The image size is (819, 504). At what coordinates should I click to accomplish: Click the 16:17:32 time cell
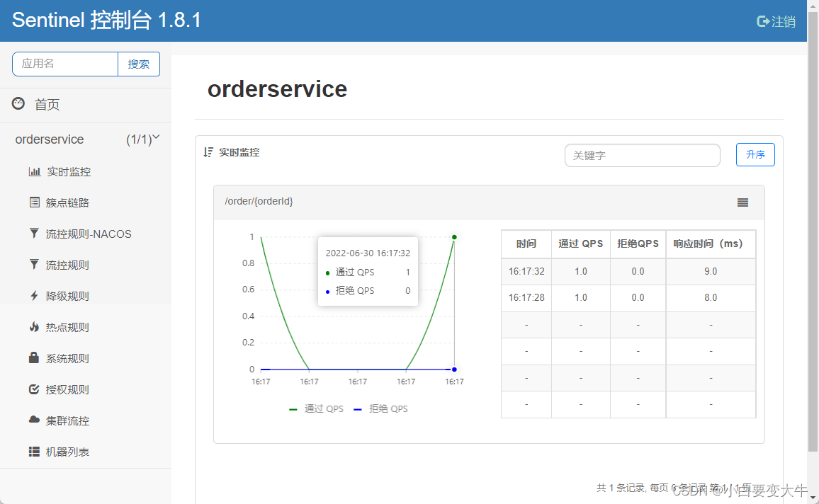tap(526, 271)
